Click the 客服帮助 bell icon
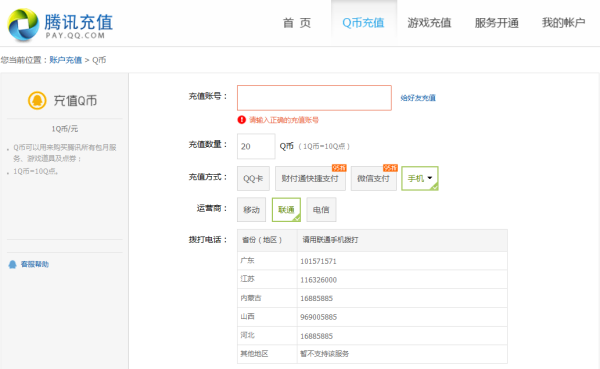The image size is (600, 369). [x=12, y=264]
